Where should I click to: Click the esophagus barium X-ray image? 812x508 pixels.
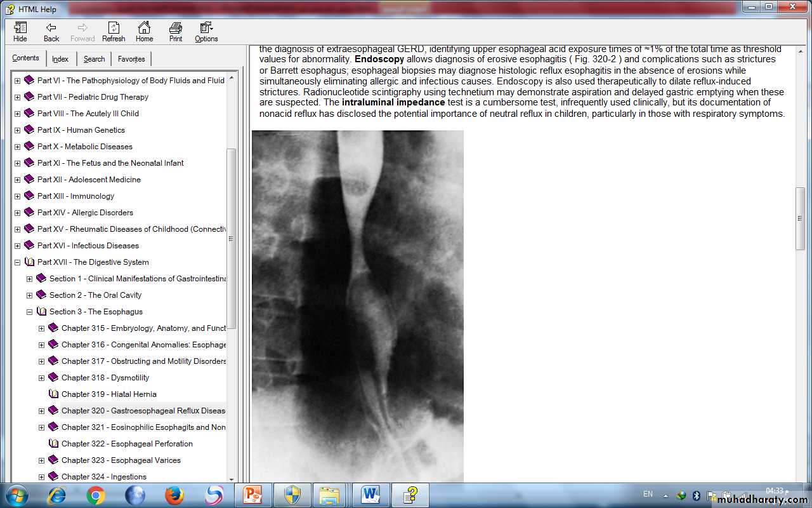[358, 305]
